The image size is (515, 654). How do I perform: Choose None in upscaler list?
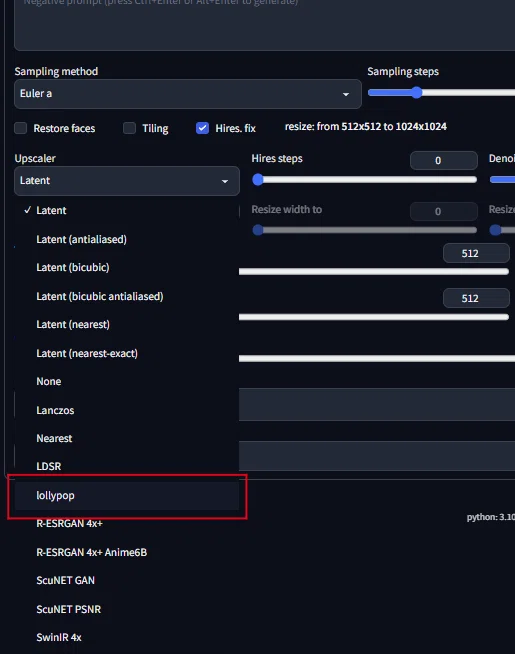click(127, 382)
